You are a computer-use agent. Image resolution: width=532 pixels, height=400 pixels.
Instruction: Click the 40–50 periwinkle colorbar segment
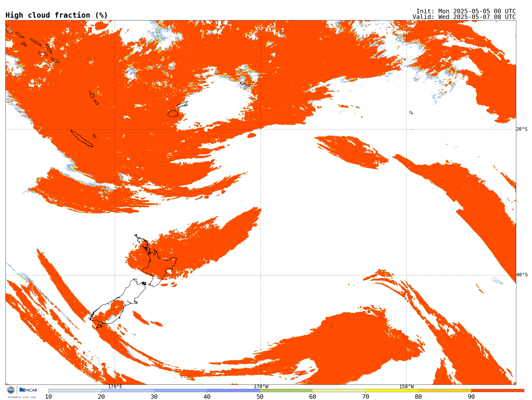(233, 391)
